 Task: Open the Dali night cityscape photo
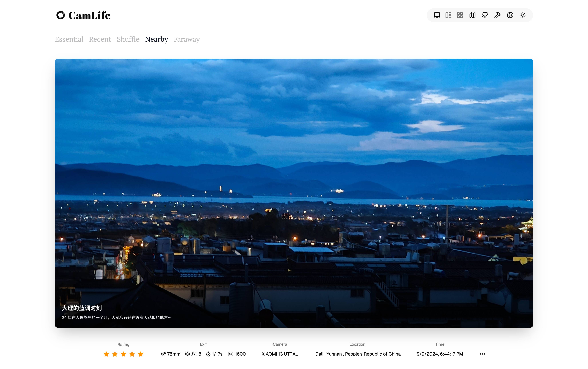click(x=294, y=193)
